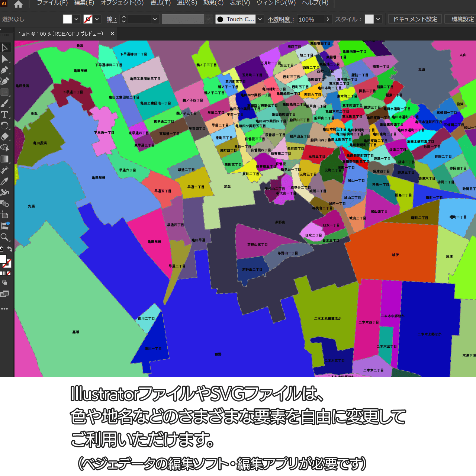Viewport: 476px width, 476px height.
Task: Select the Gradient tool
Action: point(5,159)
